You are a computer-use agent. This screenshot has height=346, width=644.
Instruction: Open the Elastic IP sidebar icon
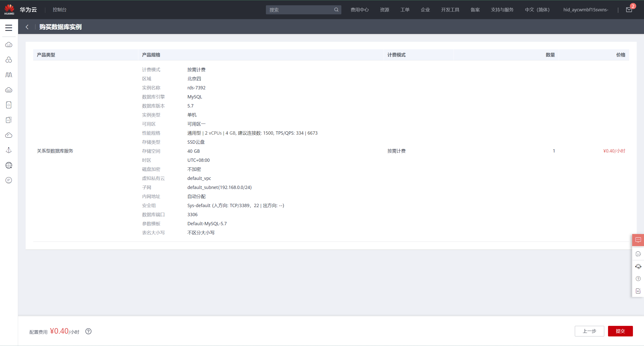9,180
